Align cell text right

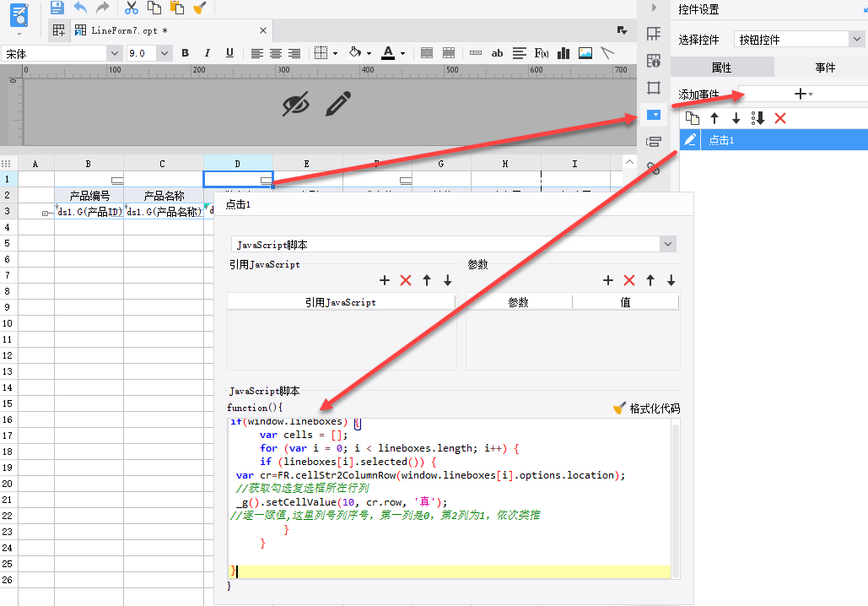point(294,53)
